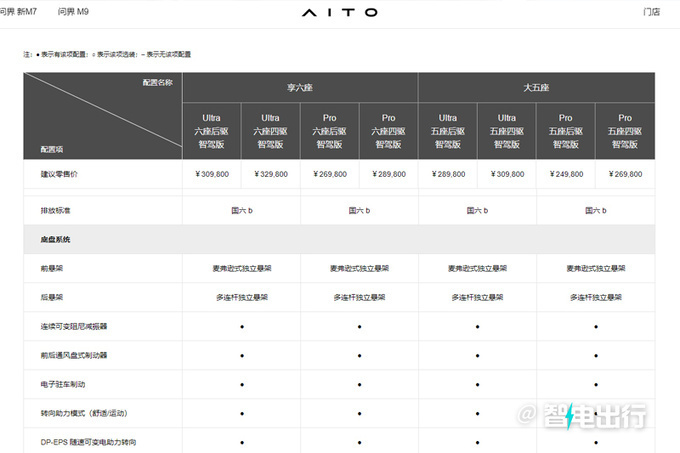Image resolution: width=680 pixels, height=453 pixels.
Task: Click the Ultra 五座四驱 智驾版 column header
Action: pyautogui.click(x=507, y=131)
